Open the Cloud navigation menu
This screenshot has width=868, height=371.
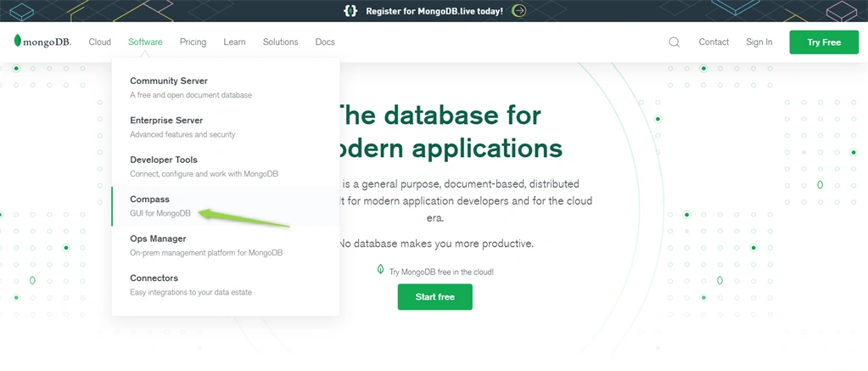pos(99,42)
